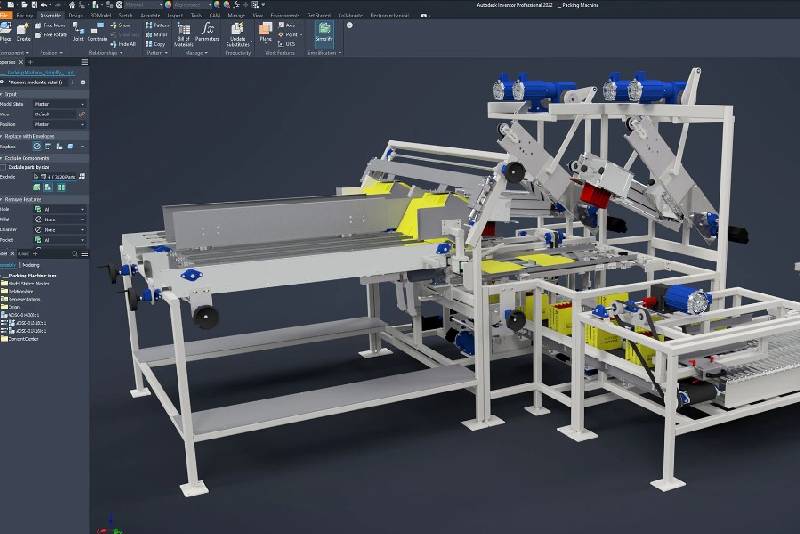This screenshot has height=534, width=800.
Task: Activate the Constrain tool
Action: point(97,32)
